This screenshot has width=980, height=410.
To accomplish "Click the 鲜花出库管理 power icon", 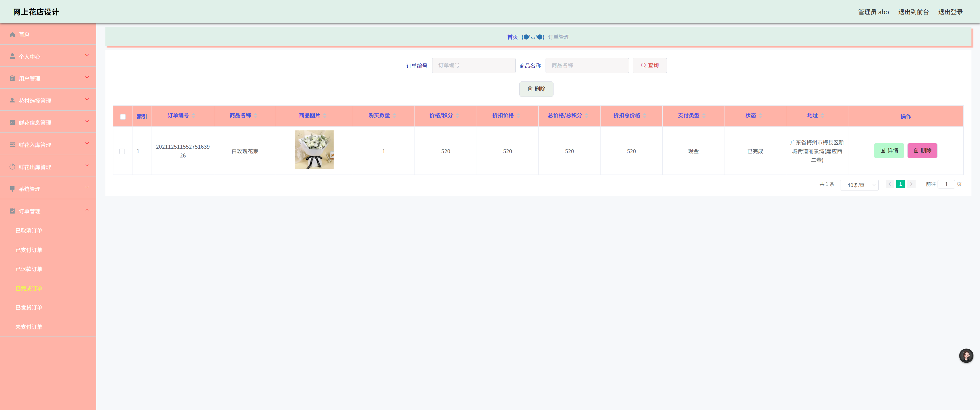I will [12, 167].
